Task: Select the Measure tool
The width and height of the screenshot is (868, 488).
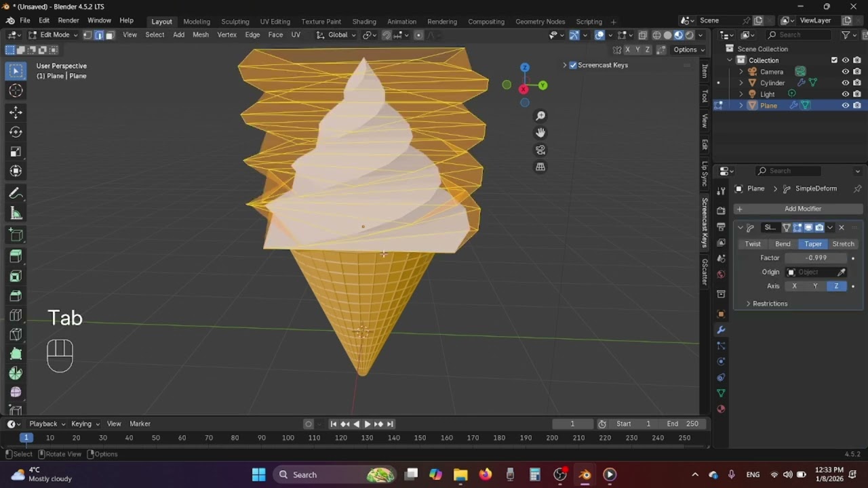Action: pyautogui.click(x=16, y=213)
